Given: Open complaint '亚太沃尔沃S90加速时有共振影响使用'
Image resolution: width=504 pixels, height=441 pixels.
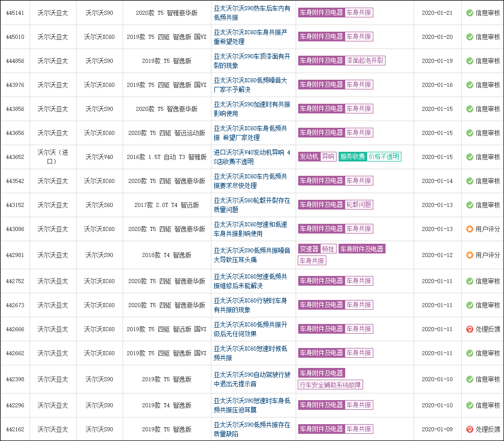Looking at the screenshot, I should 252,109.
